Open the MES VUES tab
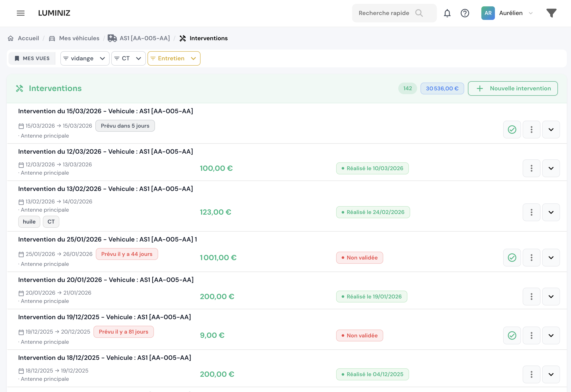This screenshot has height=392, width=571. pyautogui.click(x=32, y=58)
